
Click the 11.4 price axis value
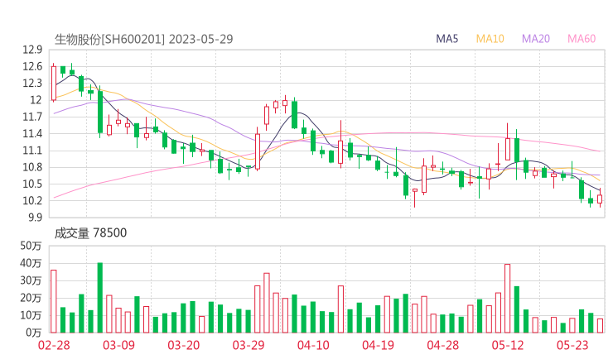coord(32,134)
